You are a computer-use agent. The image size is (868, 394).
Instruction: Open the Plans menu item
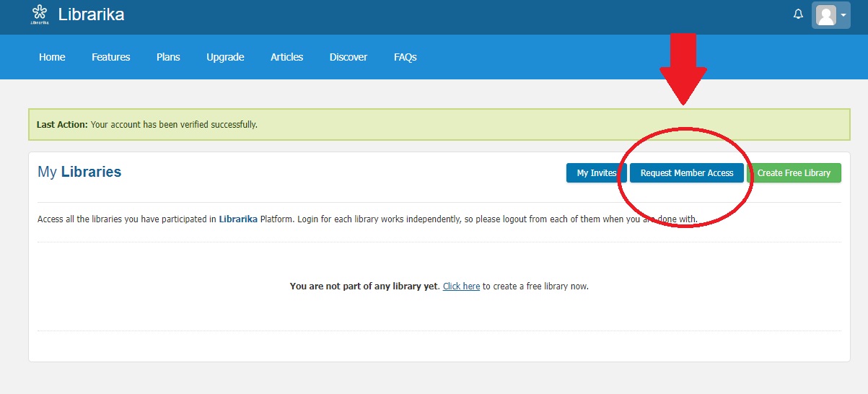pyautogui.click(x=168, y=57)
